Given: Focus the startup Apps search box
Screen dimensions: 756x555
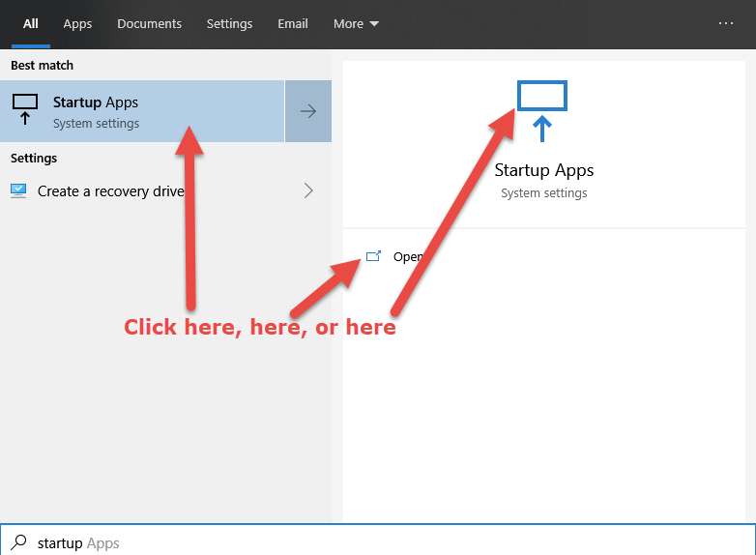Looking at the screenshot, I should pyautogui.click(x=378, y=540).
